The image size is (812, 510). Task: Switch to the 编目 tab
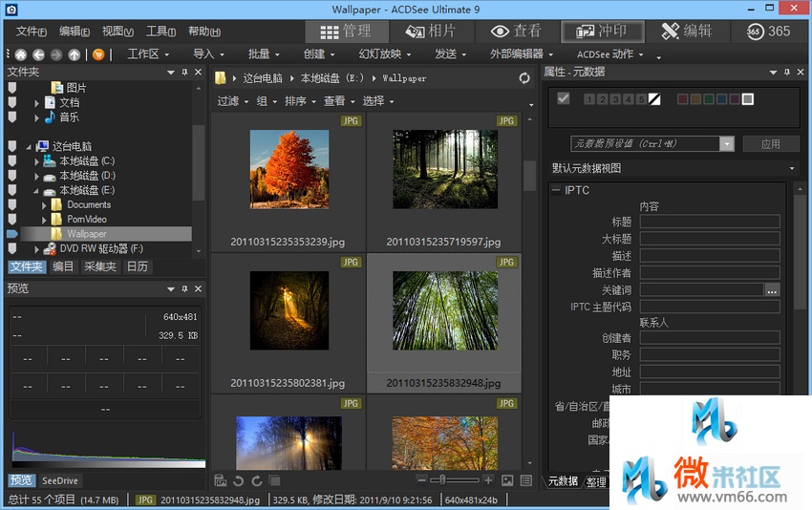point(63,266)
